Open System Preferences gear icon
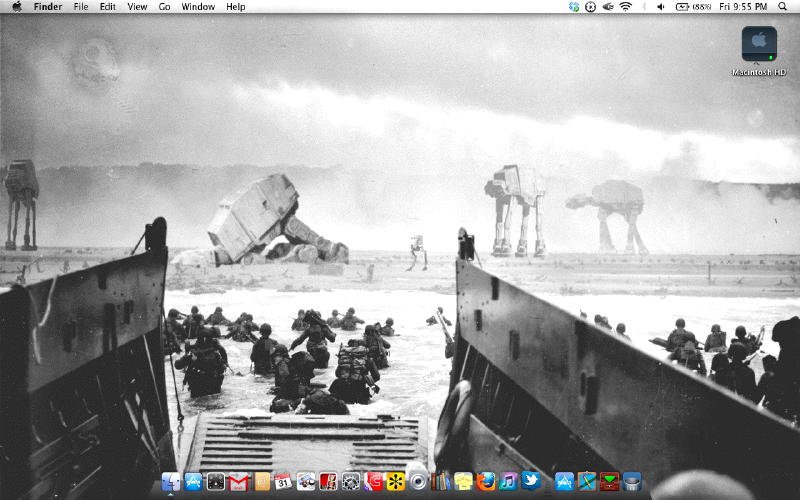The height and width of the screenshot is (500, 800). coord(351,481)
